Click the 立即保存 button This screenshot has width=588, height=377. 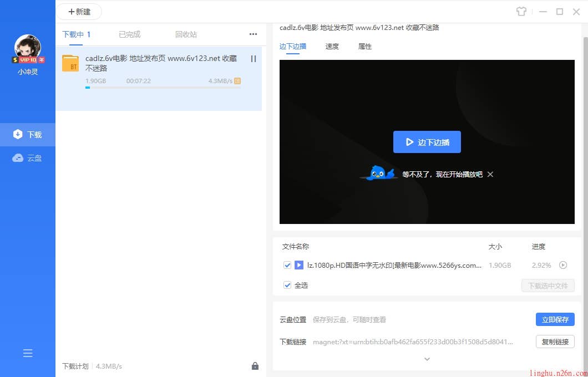(555, 319)
